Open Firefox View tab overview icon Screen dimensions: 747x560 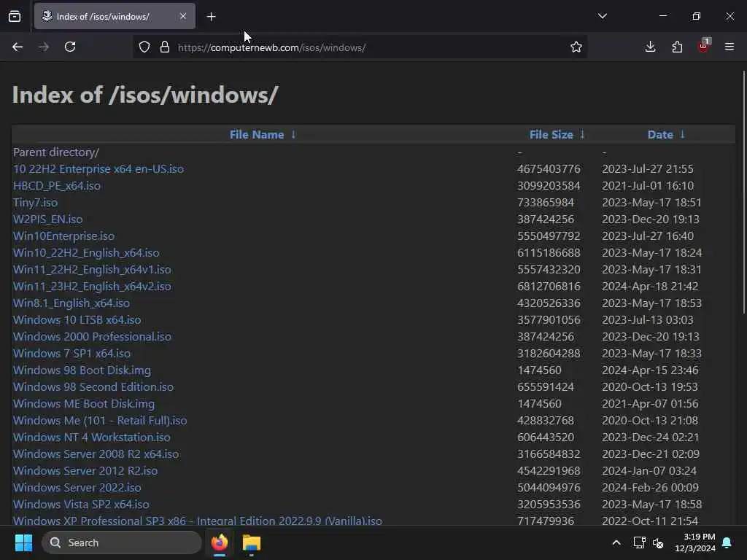point(15,16)
